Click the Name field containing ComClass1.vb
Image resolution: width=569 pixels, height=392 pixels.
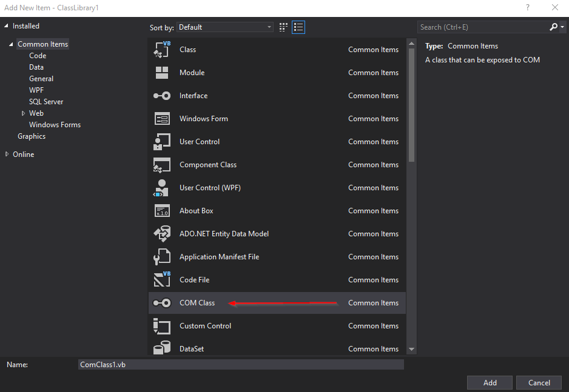[x=241, y=365]
